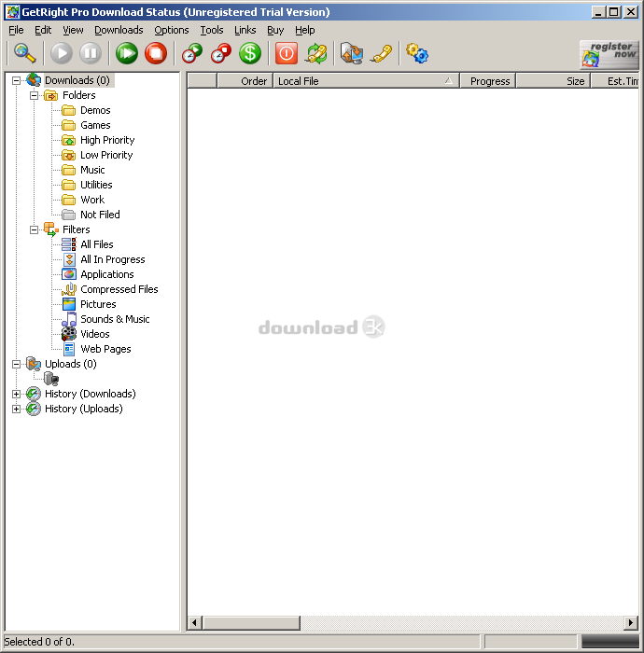Open the Options menu
Image resolution: width=644 pixels, height=653 pixels.
click(171, 30)
